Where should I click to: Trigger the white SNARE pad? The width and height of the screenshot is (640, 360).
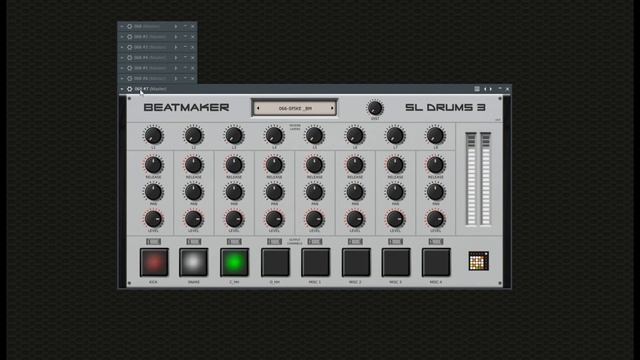(194, 262)
